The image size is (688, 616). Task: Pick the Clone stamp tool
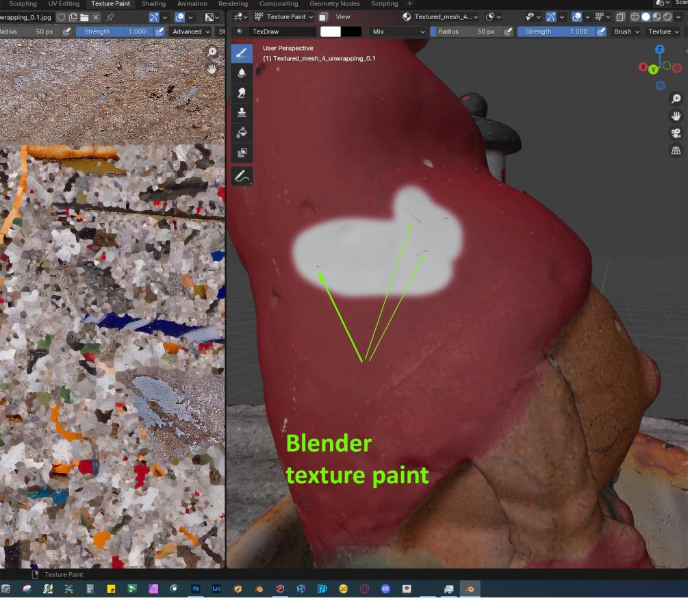pyautogui.click(x=242, y=112)
